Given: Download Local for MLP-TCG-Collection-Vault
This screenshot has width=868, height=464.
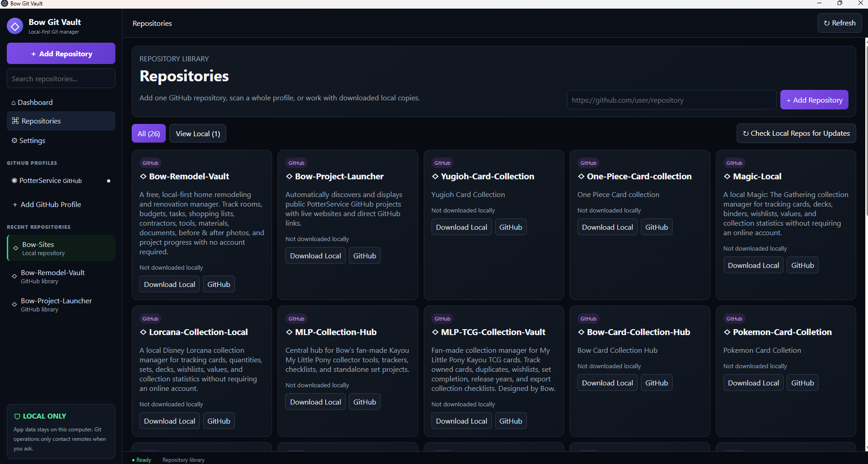Looking at the screenshot, I should click(x=461, y=421).
